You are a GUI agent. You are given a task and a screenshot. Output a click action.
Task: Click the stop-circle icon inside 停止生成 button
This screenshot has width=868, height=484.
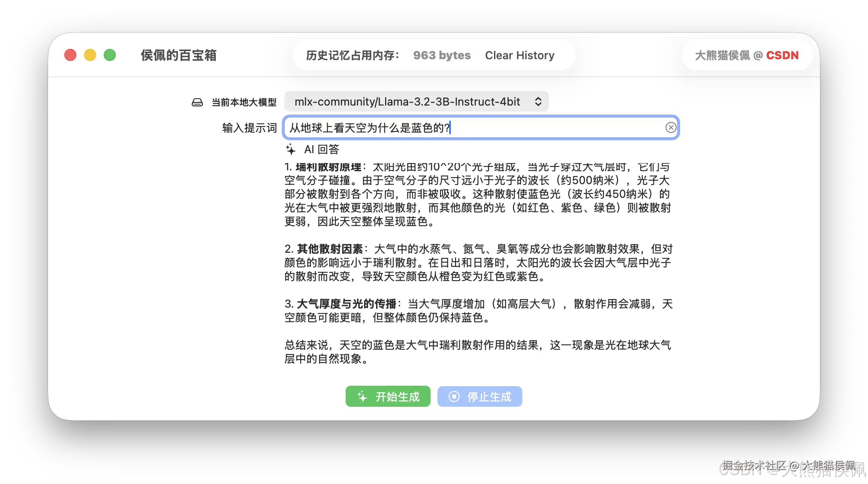coord(453,396)
